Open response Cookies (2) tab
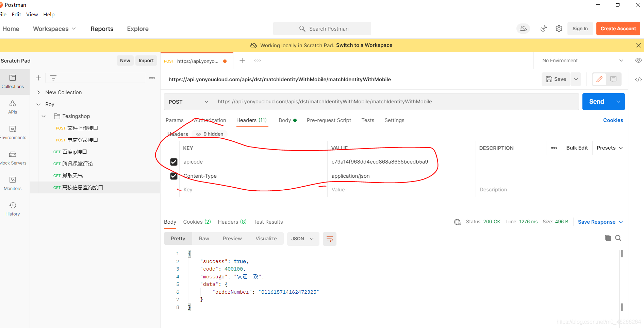Image resolution: width=644 pixels, height=328 pixels. click(197, 222)
